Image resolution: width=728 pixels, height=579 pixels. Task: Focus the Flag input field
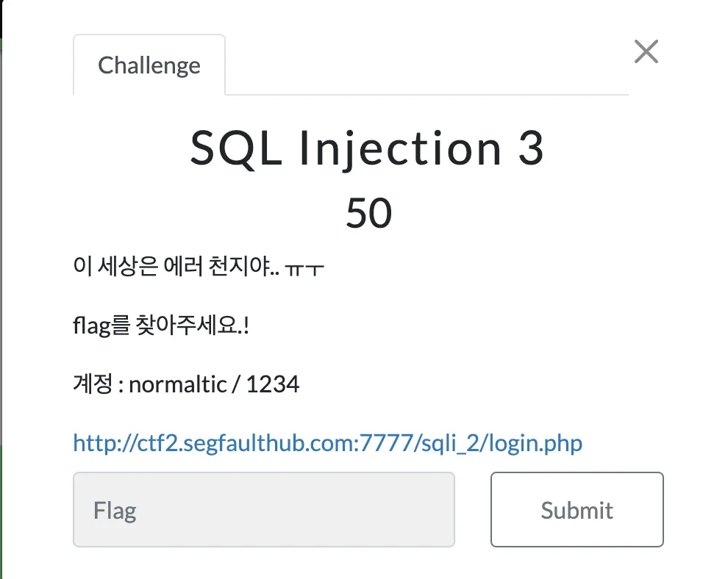tap(264, 509)
